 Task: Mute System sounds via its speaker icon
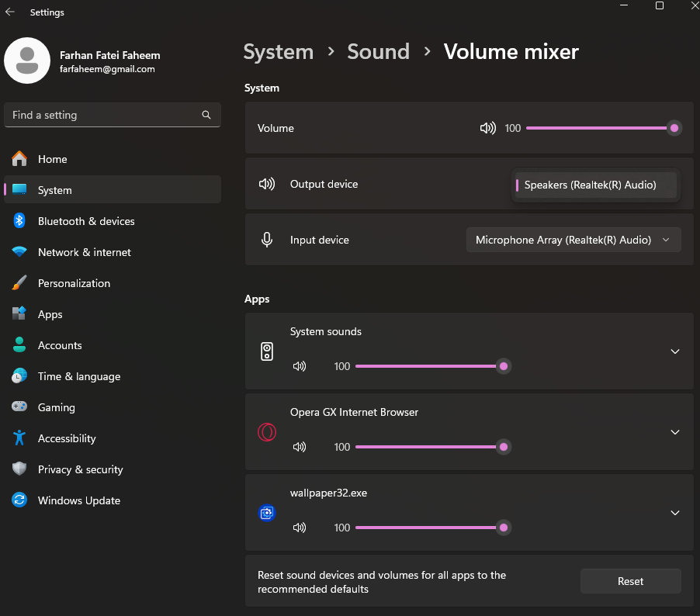(x=300, y=366)
